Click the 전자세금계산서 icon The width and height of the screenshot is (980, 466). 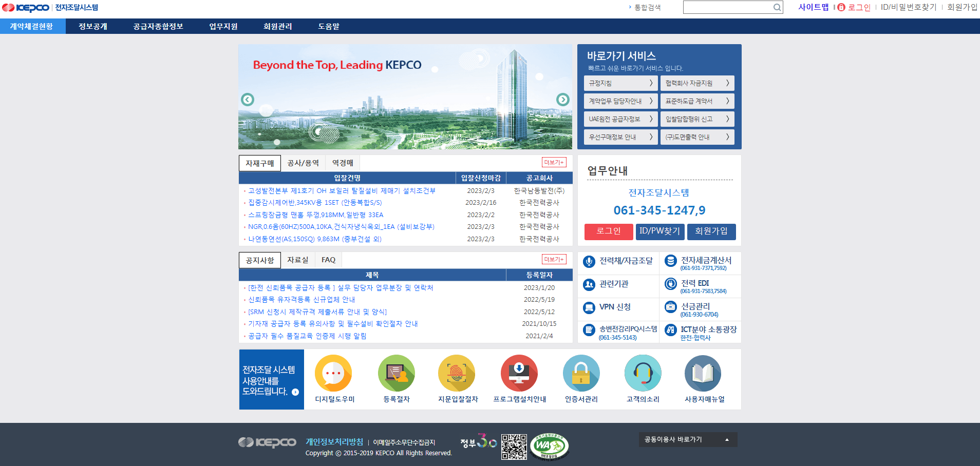[x=671, y=261]
